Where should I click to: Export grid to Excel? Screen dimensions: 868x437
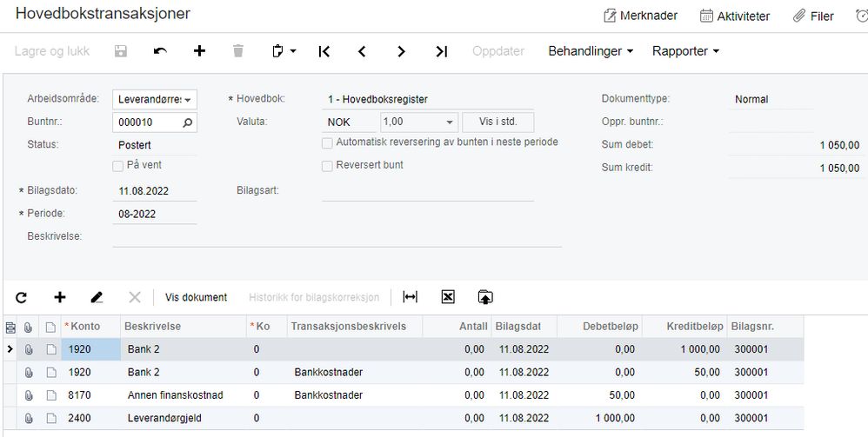[448, 297]
